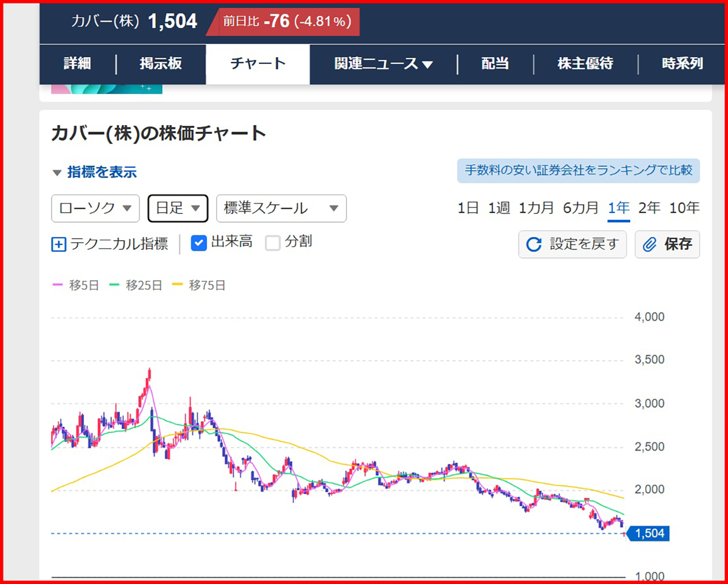Expand the 指標を表示 section
This screenshot has width=728, height=584.
(x=95, y=172)
